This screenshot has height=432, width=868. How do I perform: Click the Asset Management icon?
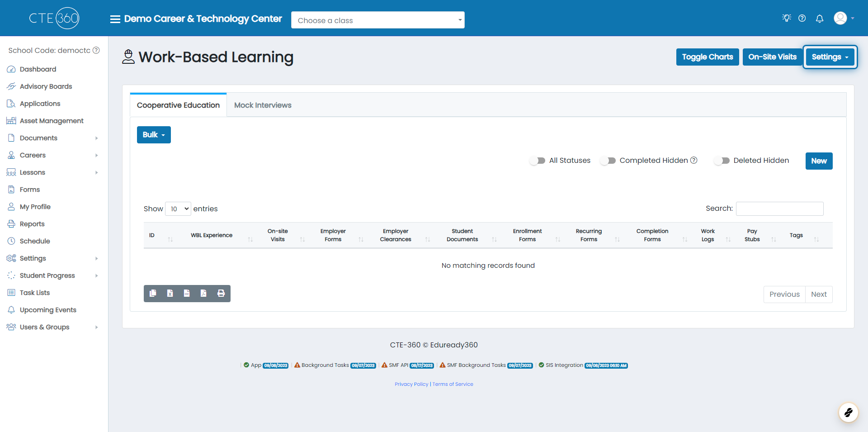point(11,121)
